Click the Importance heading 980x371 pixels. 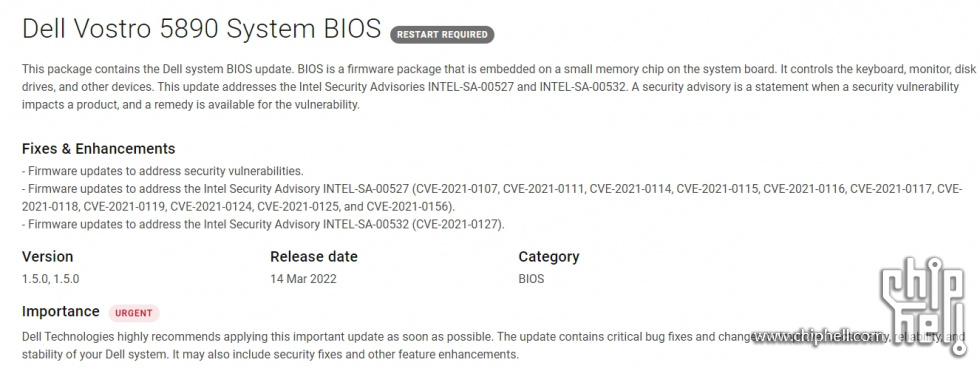point(61,311)
